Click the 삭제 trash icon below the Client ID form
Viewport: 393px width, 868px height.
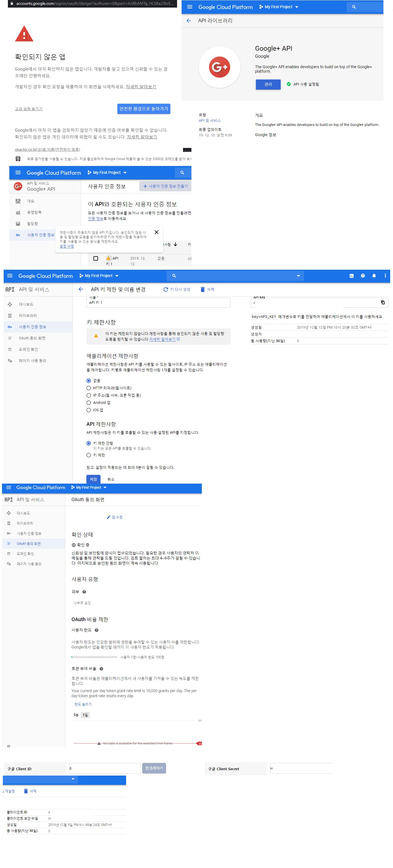coord(26,791)
